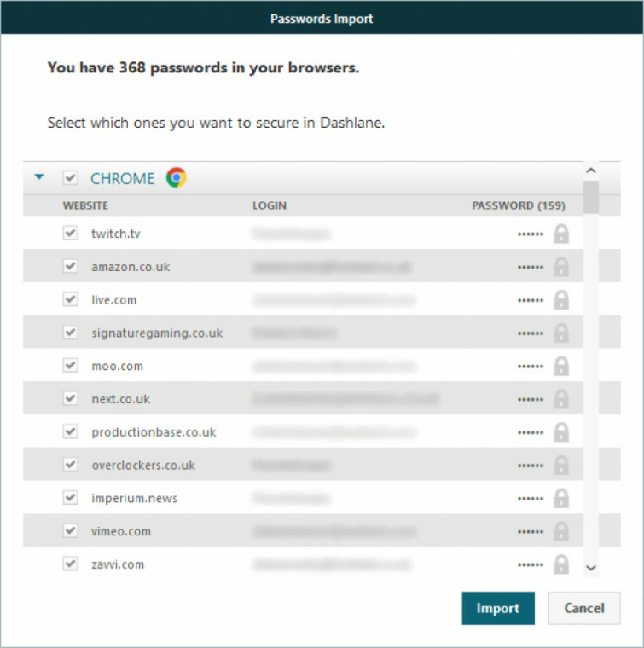Uncheck the signaturegaming.co.uk checkbox
The height and width of the screenshot is (648, 644).
point(70,333)
